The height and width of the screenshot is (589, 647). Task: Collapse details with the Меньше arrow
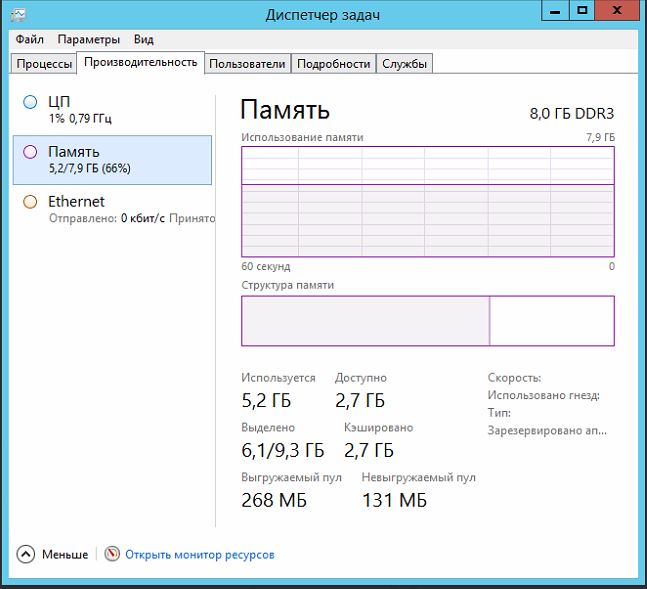[26, 554]
